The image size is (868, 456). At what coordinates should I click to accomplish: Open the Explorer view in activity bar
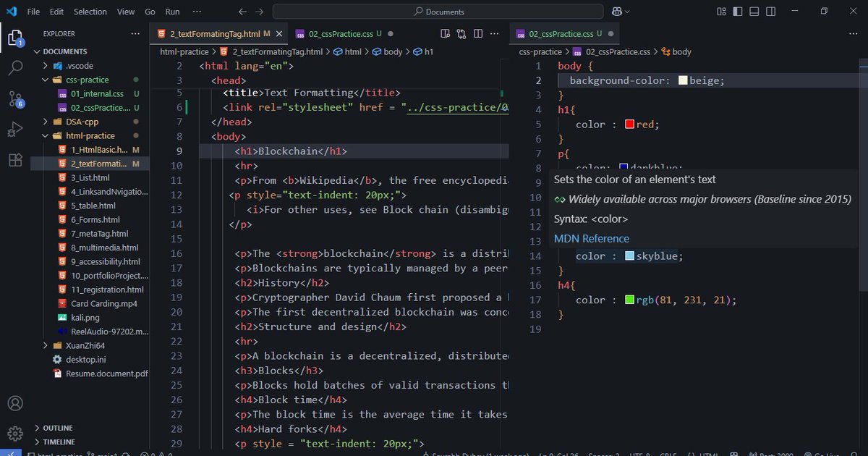15,37
